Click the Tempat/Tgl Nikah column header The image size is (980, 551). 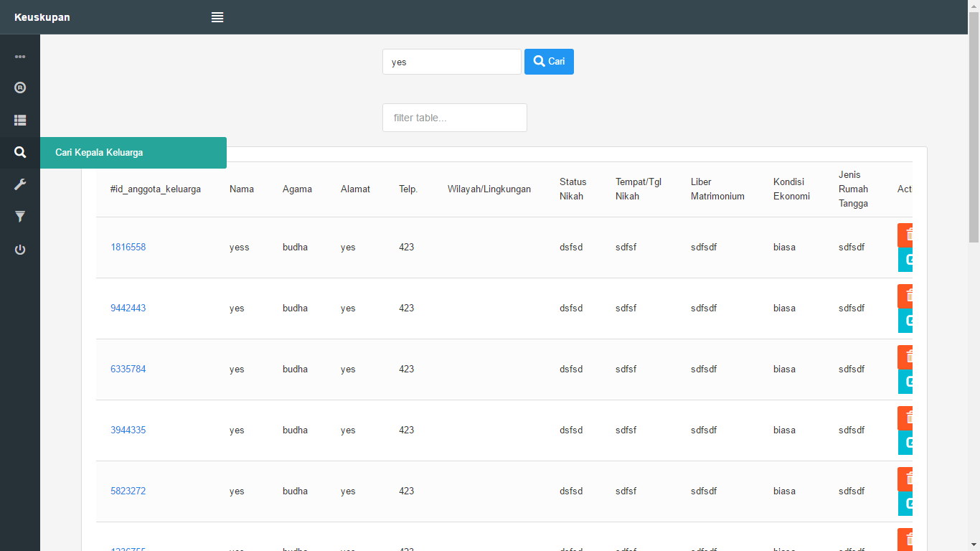point(639,189)
